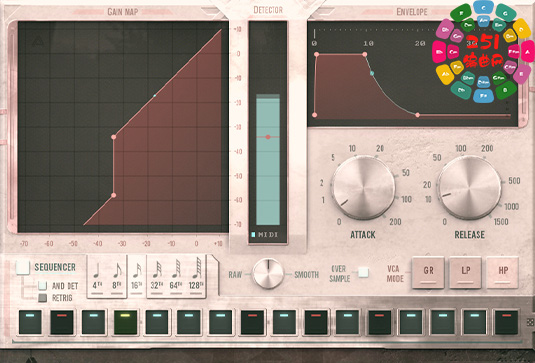Select the envelope's bottom-left start node
Viewport: 535px width, 363px height.
(x=315, y=115)
